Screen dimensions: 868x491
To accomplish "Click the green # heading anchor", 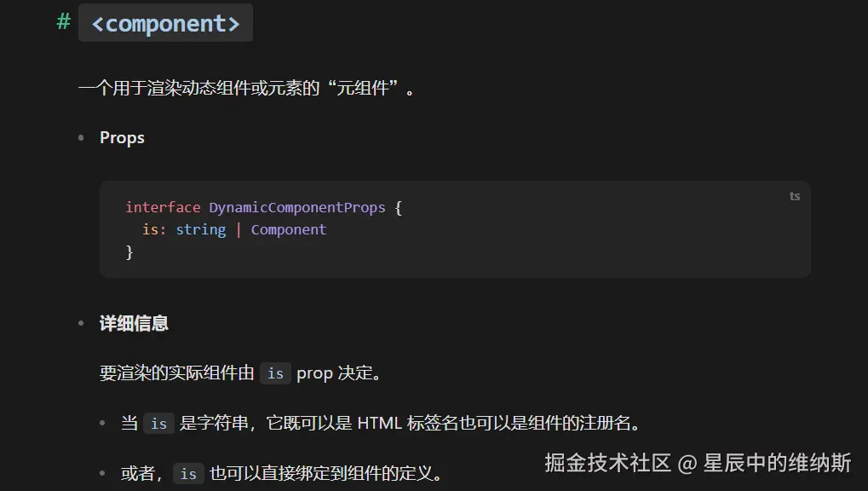I will tap(64, 22).
